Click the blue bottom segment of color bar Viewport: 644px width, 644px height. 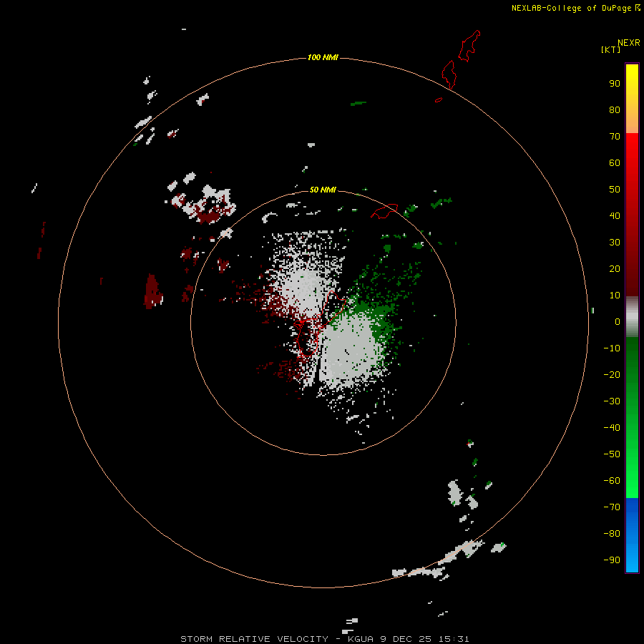(x=632, y=535)
